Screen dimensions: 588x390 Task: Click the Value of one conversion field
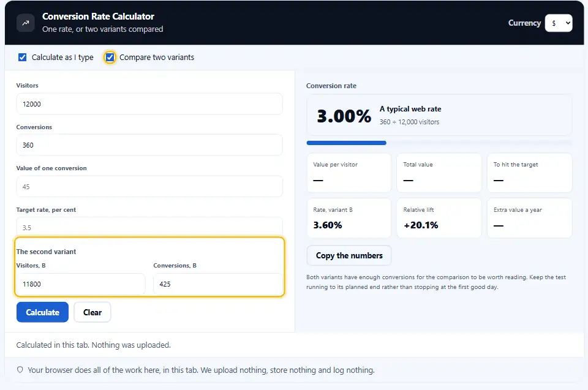pyautogui.click(x=149, y=186)
